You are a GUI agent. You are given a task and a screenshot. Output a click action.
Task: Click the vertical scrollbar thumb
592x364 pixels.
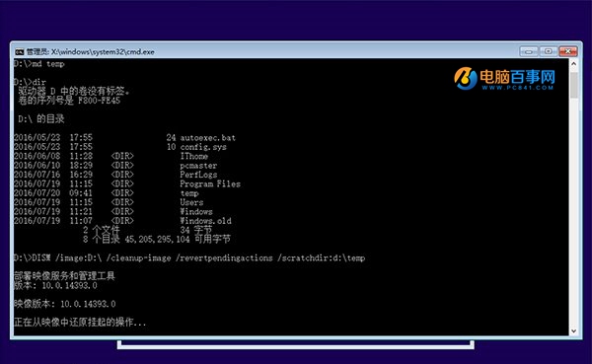click(573, 86)
